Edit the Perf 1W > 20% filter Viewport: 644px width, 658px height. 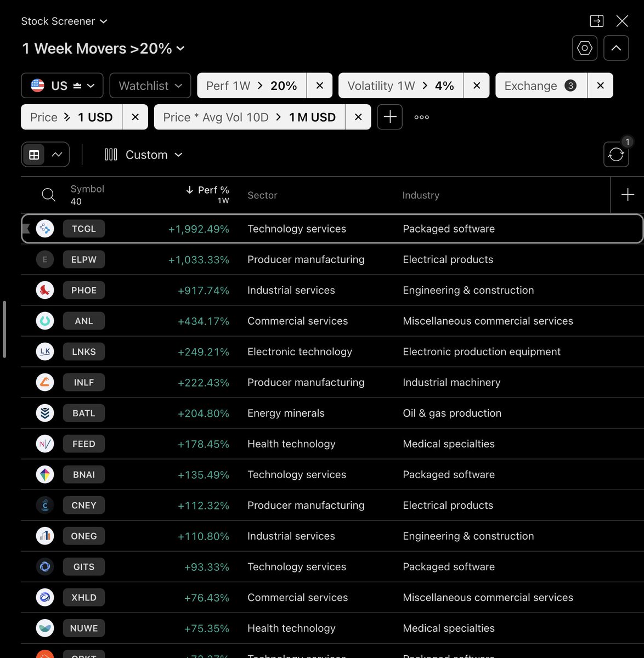(x=252, y=86)
